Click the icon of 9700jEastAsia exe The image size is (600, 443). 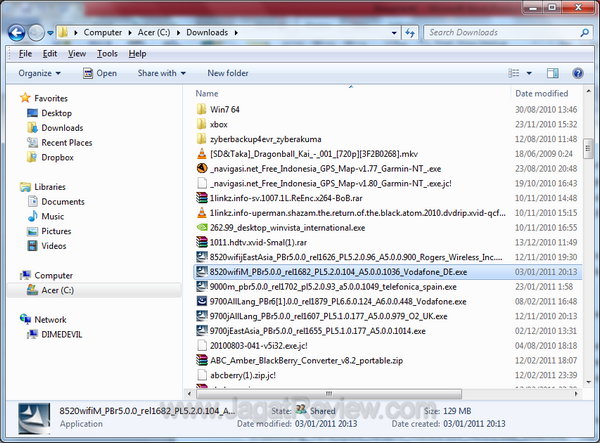pyautogui.click(x=202, y=331)
